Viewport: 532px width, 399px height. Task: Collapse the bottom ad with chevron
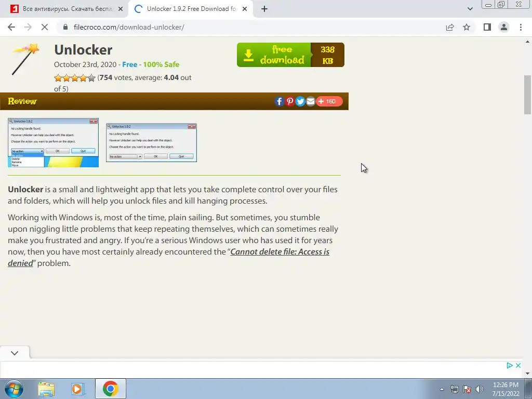[x=15, y=353]
